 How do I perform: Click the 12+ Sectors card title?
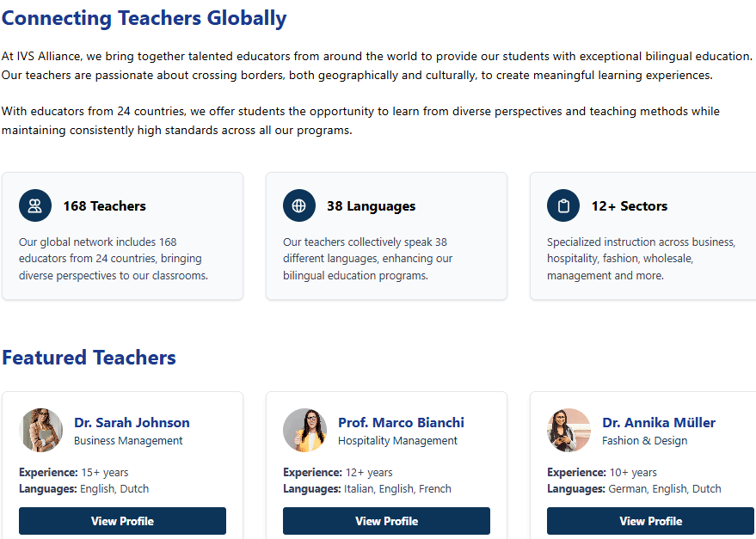(630, 205)
